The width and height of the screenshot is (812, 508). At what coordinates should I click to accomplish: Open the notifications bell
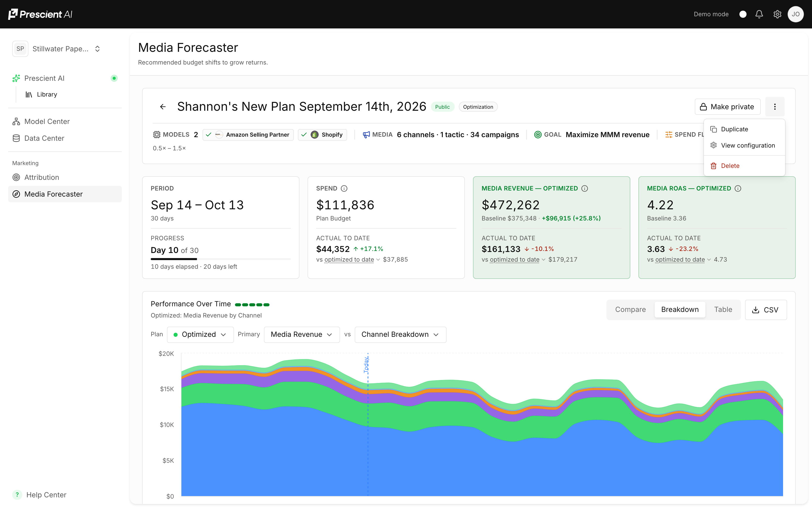coord(759,14)
